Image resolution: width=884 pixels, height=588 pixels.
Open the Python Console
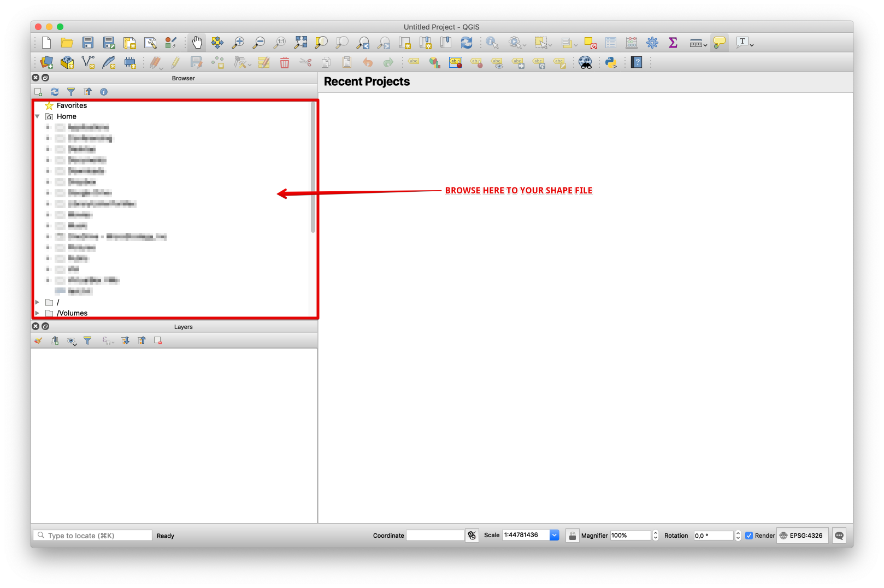[x=611, y=62]
